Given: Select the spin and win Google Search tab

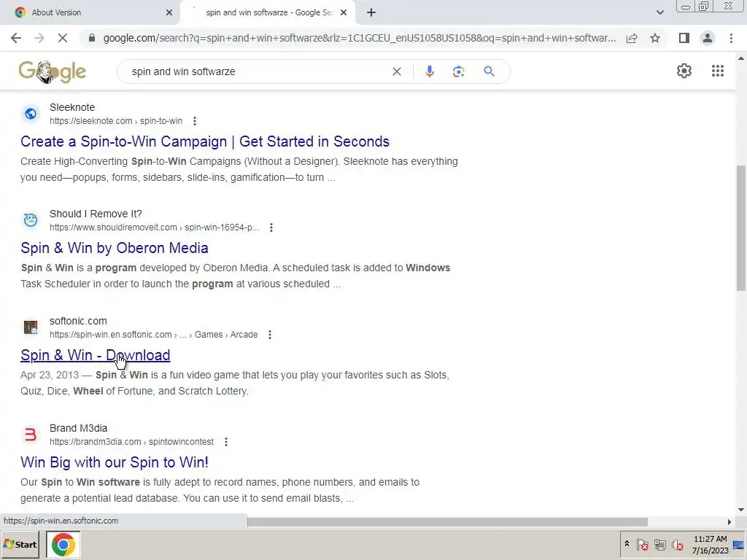Looking at the screenshot, I should 269,12.
